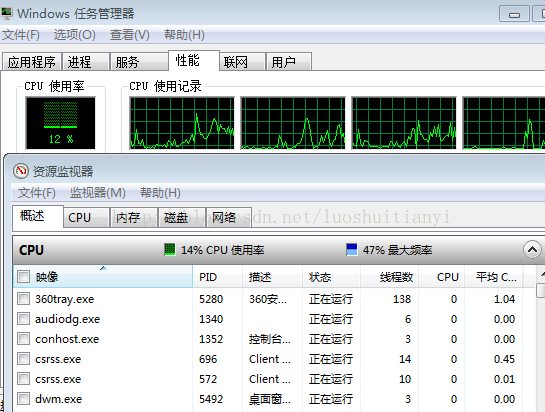Select Resource Monitor 概述 tab
Screen dimensions: 545x412
point(38,216)
